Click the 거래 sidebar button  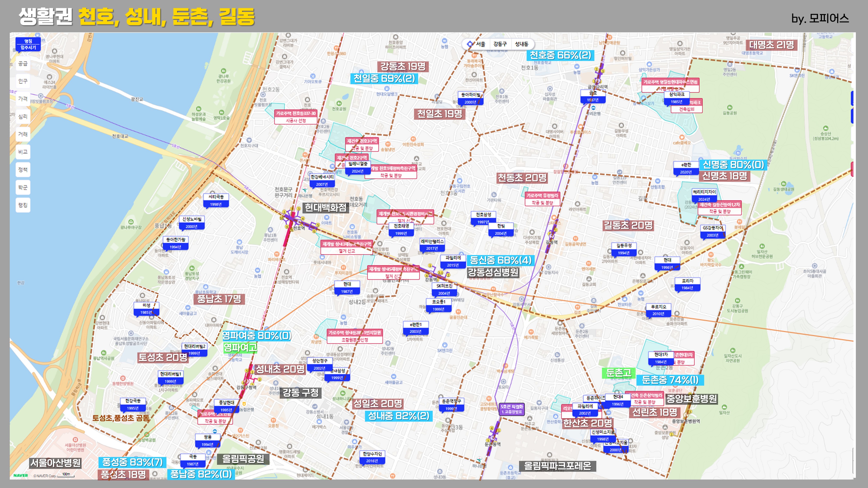[23, 134]
